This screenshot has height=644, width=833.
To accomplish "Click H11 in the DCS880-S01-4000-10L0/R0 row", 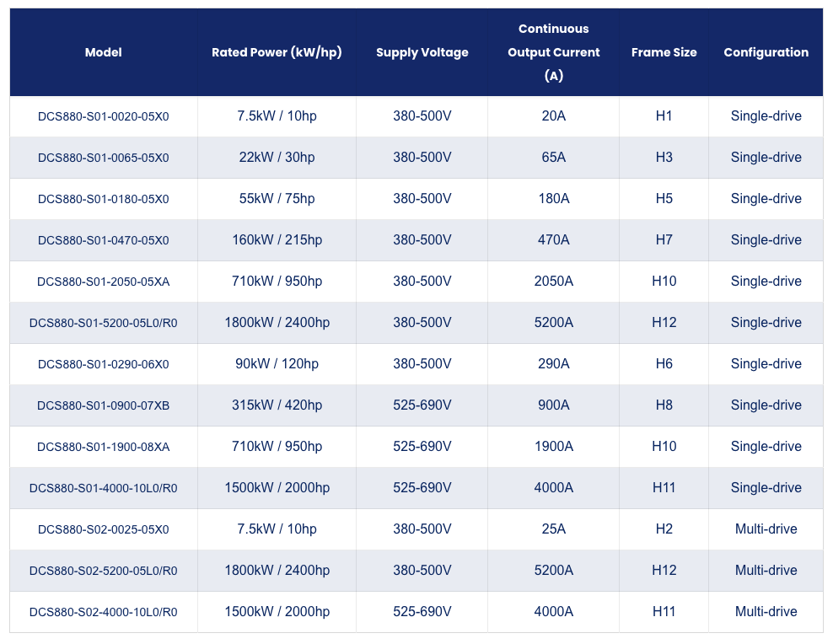I will click(x=664, y=487).
